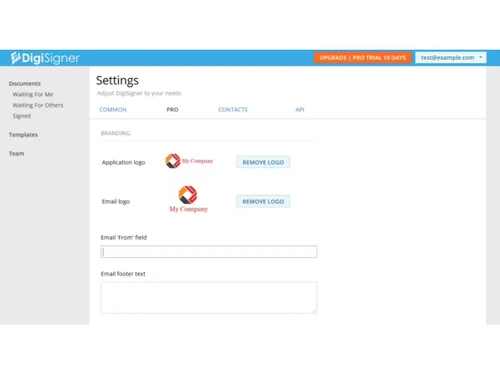This screenshot has width=500, height=375.
Task: Open Waiting For Me documents
Action: (x=33, y=94)
